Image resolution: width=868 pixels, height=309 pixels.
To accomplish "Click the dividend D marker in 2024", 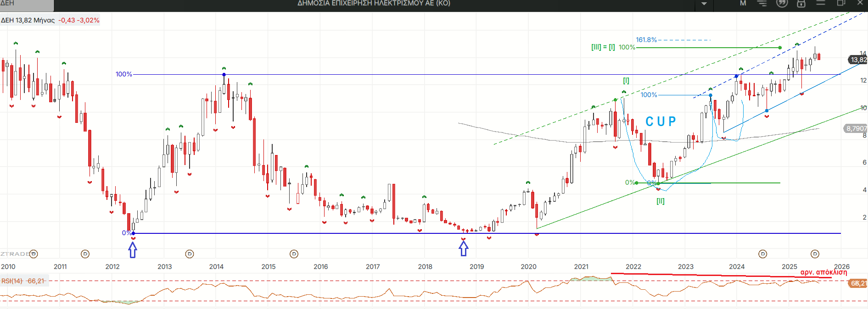I will pyautogui.click(x=762, y=254).
